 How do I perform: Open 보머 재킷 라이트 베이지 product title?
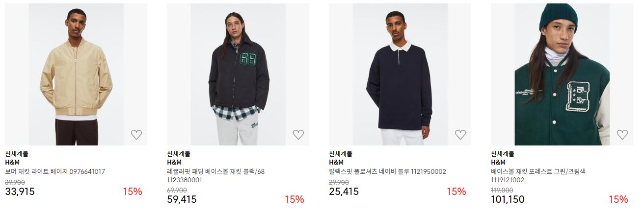point(55,172)
